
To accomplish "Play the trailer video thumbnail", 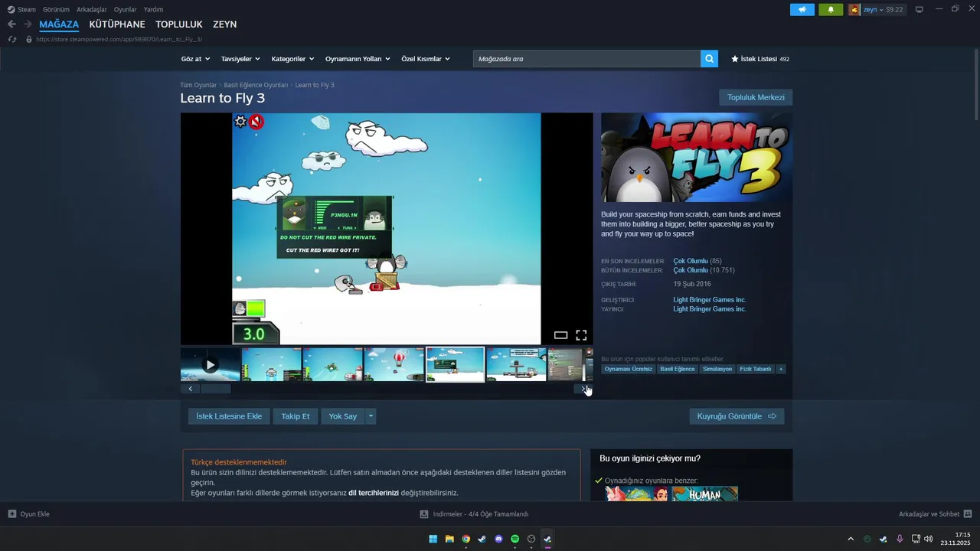I will (x=211, y=364).
